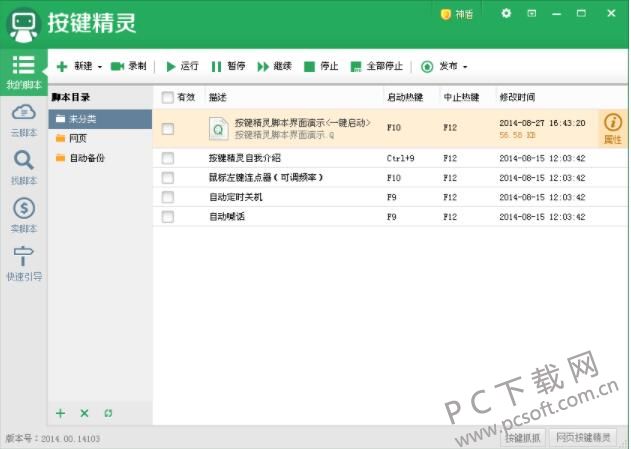Open the 卖脚本 sell scripts section
631x449 pixels.
[x=24, y=215]
